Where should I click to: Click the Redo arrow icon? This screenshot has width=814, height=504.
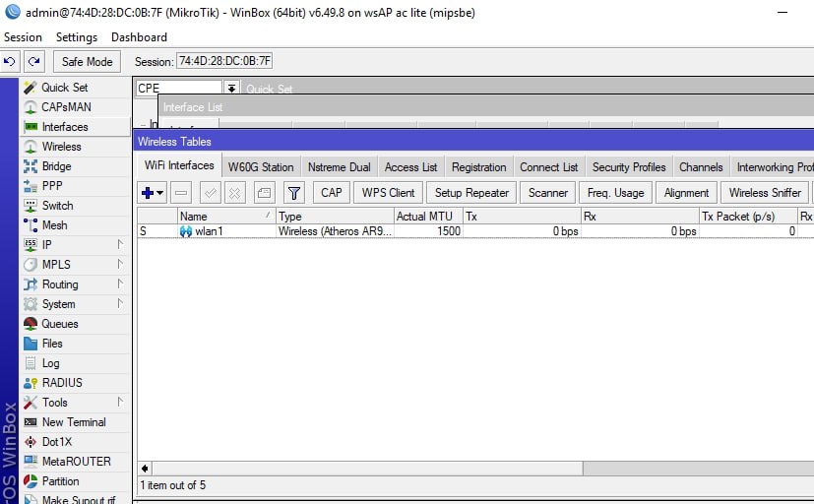(34, 61)
